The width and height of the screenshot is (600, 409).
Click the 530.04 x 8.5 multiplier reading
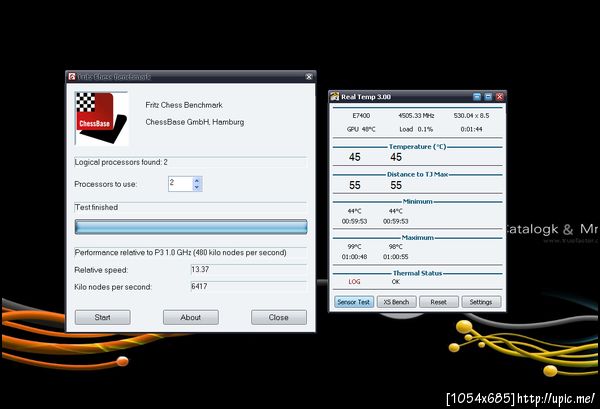click(471, 115)
